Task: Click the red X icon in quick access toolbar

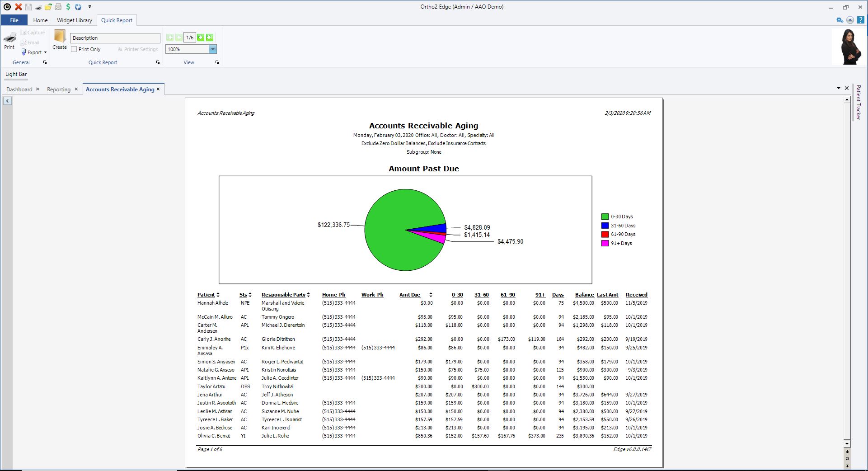Action: click(x=18, y=7)
